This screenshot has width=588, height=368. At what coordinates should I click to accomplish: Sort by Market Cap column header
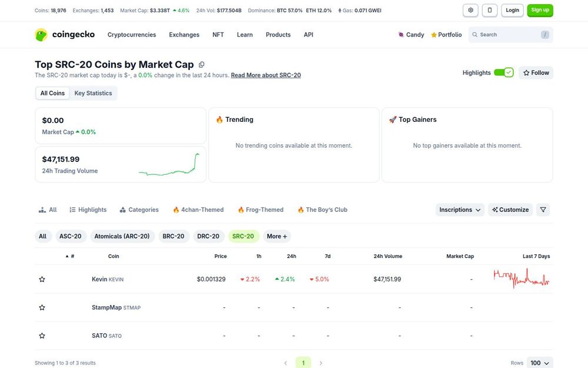tap(460, 256)
